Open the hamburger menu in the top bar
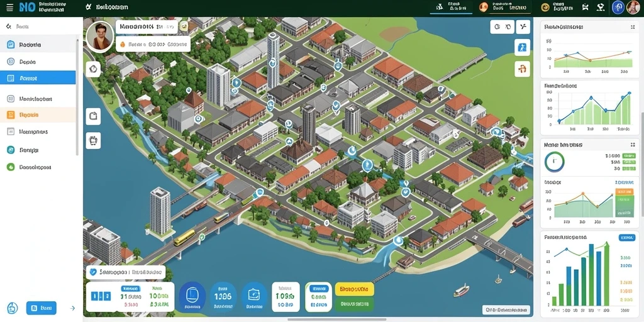Image resolution: width=644 pixels, height=322 pixels. click(9, 8)
